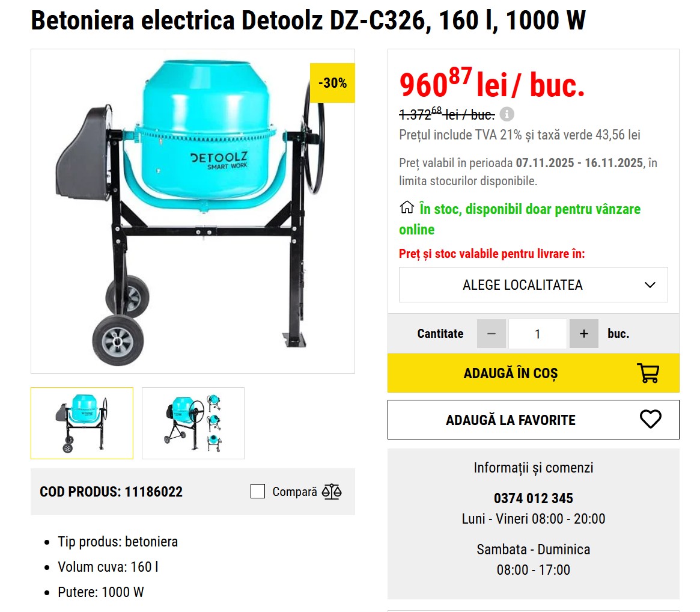Call the number 0374 012 345
This screenshot has height=612, width=700.
[533, 498]
